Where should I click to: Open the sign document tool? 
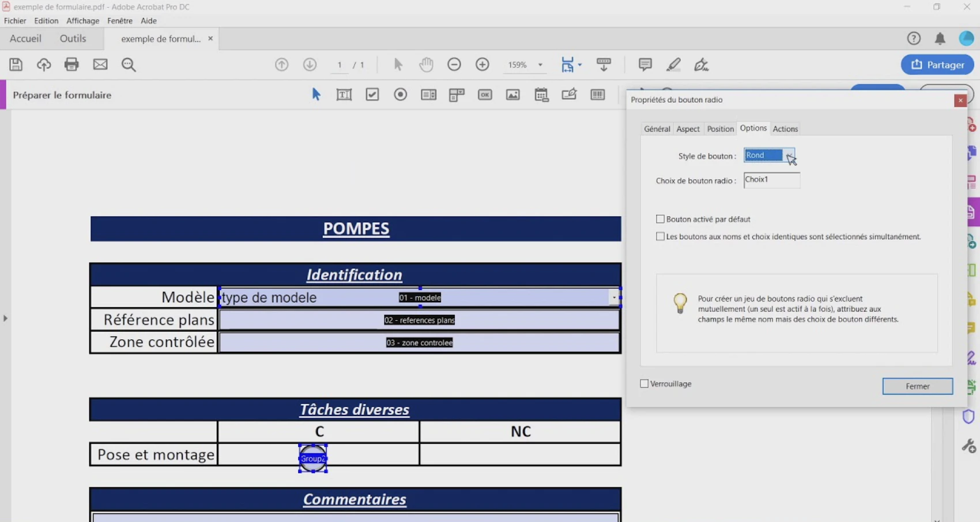pyautogui.click(x=702, y=65)
